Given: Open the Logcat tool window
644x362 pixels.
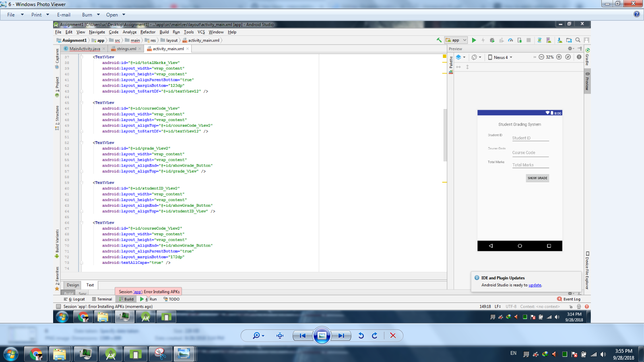Looking at the screenshot, I should point(76,299).
